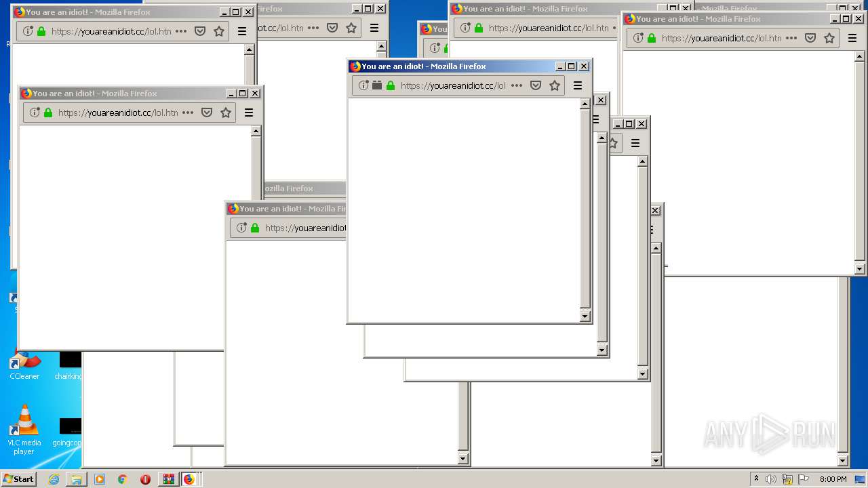Show hidden system tray icons

pyautogui.click(x=756, y=479)
